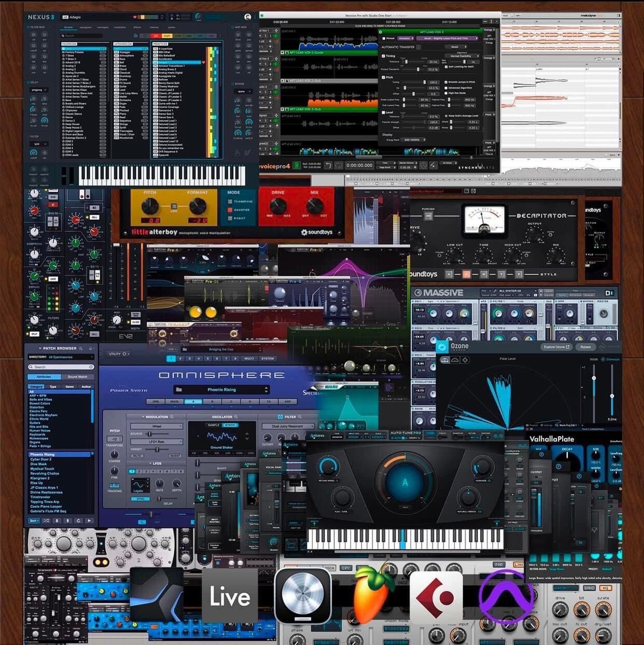The image size is (644, 645).
Task: Select Cyber Door 2 patch in list
Action: point(40,459)
